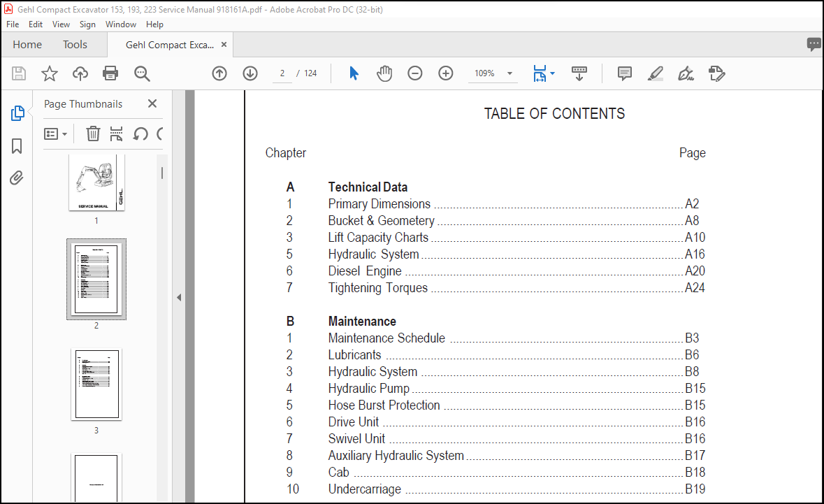
Task: Select the Gehl Compact Exca... document tab
Action: tap(170, 45)
